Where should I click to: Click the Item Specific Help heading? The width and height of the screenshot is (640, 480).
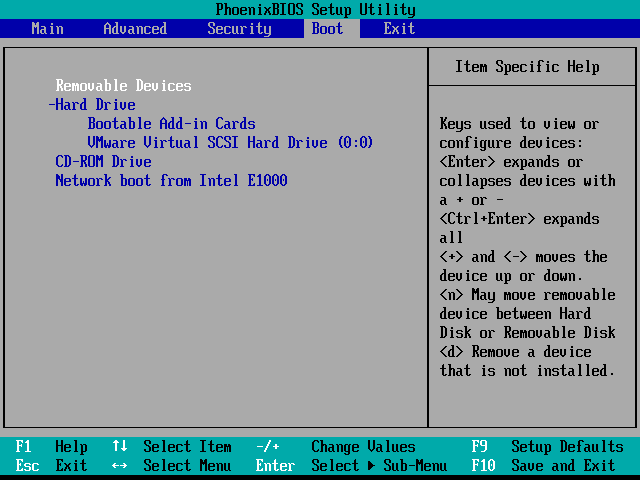click(x=527, y=67)
